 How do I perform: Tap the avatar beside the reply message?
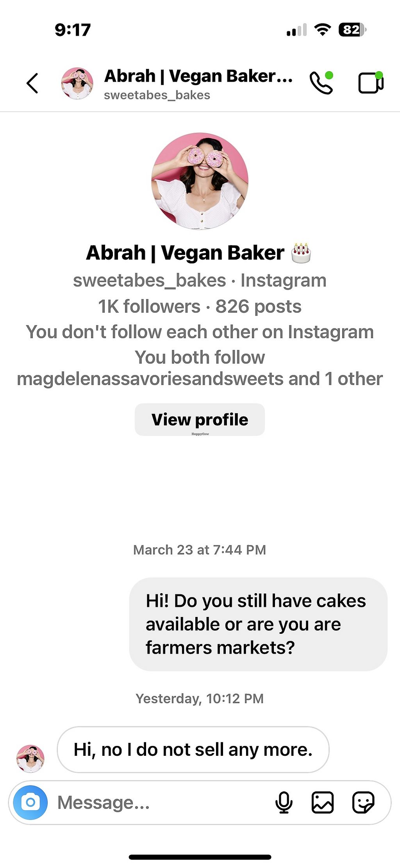click(30, 759)
